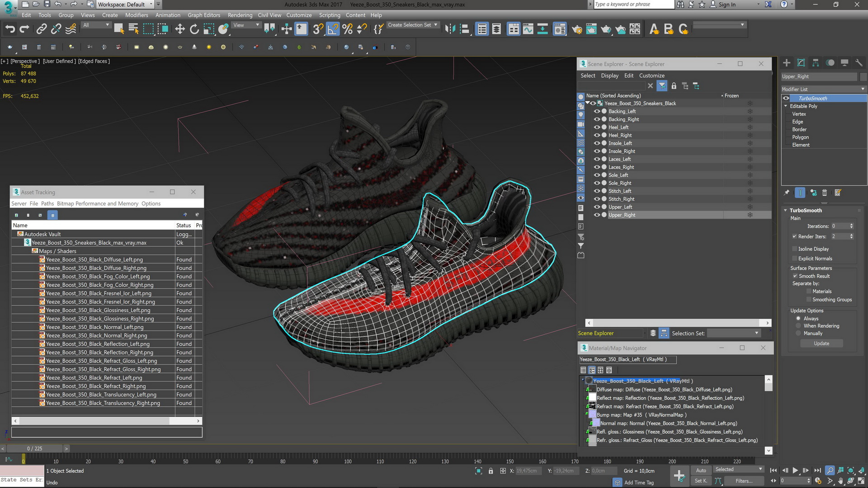Select the When Rendering update option
Screen dimensions: 868x488
[798, 326]
